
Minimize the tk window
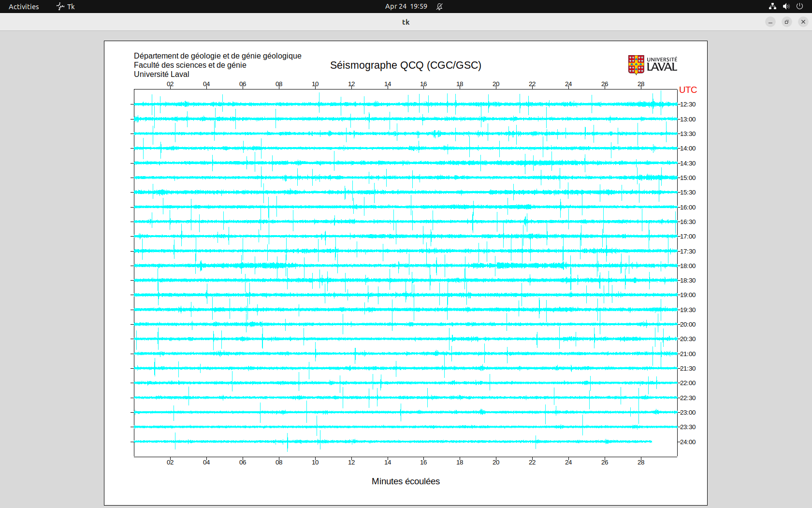(770, 22)
